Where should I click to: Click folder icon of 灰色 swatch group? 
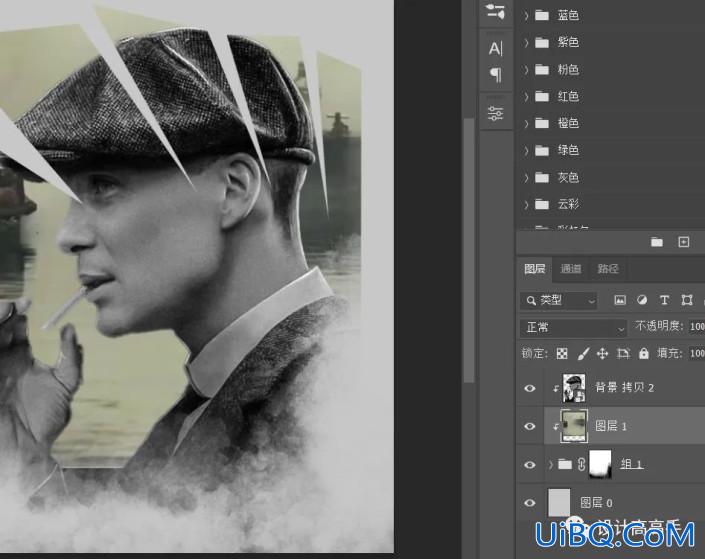(542, 178)
